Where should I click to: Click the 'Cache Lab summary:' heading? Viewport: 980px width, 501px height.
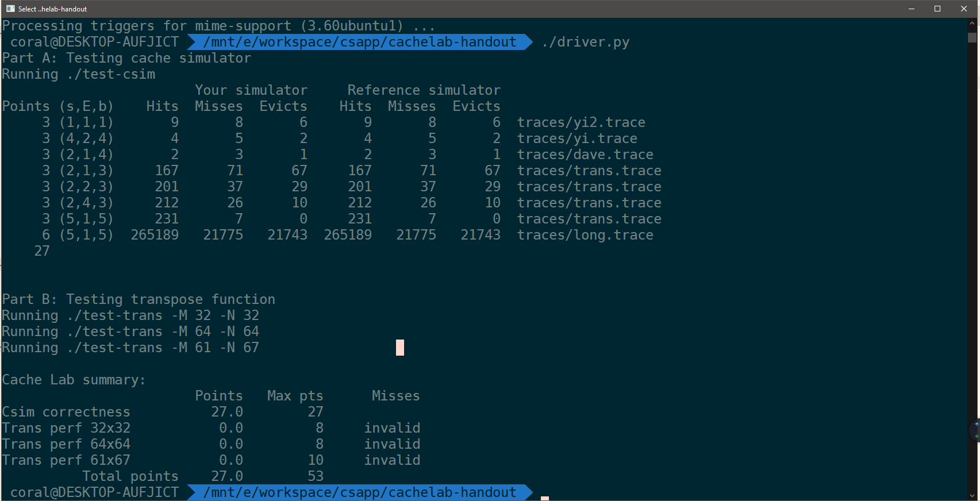pos(74,380)
